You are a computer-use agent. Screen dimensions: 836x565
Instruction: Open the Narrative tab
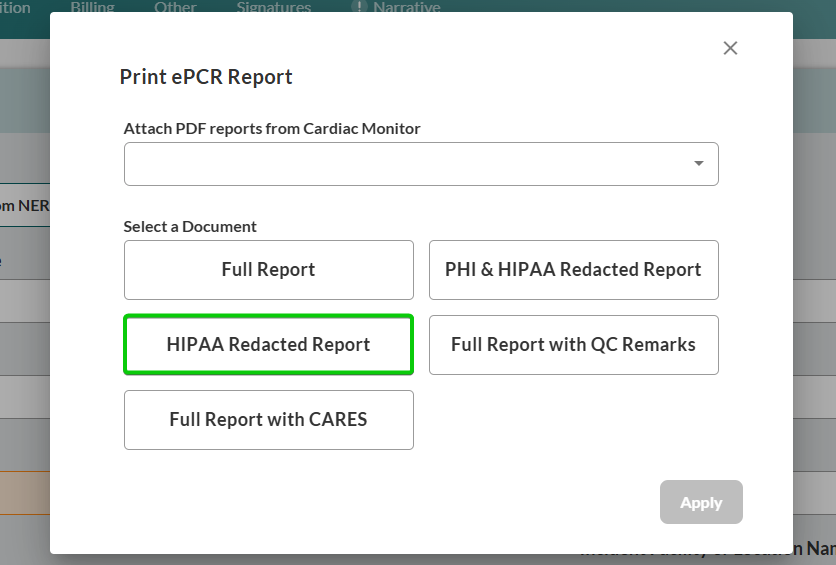406,7
